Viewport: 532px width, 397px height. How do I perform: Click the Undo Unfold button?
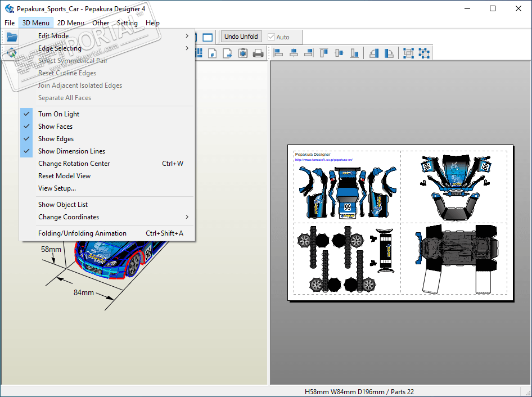point(241,37)
